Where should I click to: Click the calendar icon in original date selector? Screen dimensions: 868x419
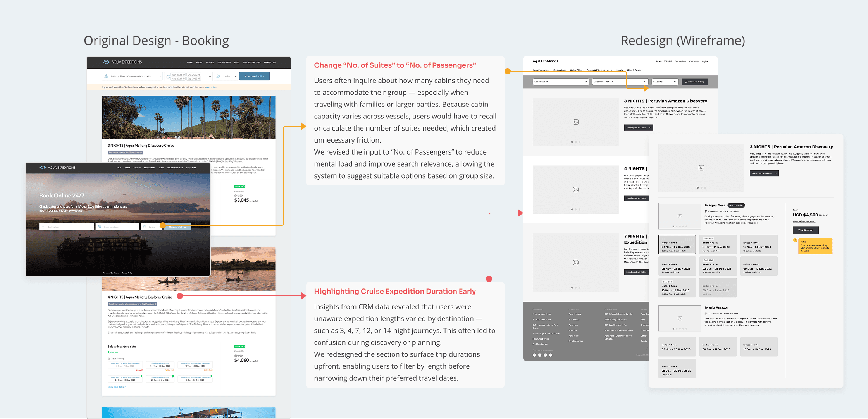168,76
